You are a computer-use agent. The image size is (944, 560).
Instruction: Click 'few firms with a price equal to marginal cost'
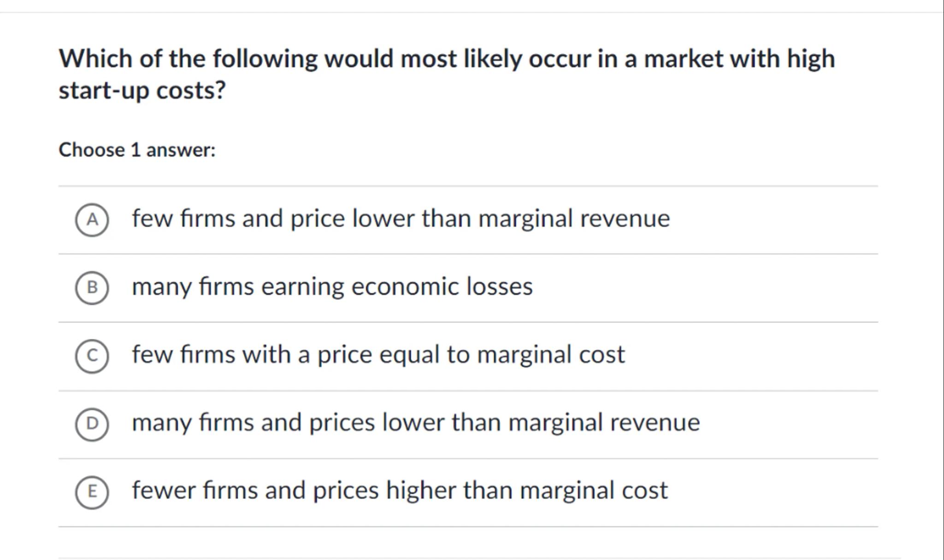click(378, 354)
